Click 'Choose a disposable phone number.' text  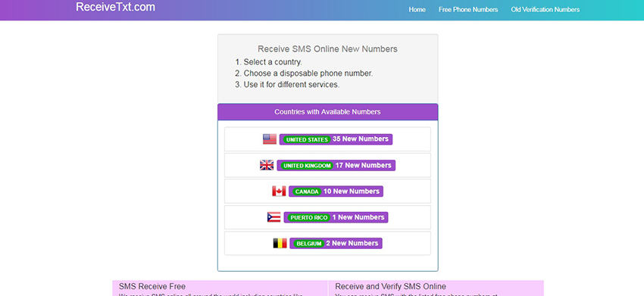308,73
